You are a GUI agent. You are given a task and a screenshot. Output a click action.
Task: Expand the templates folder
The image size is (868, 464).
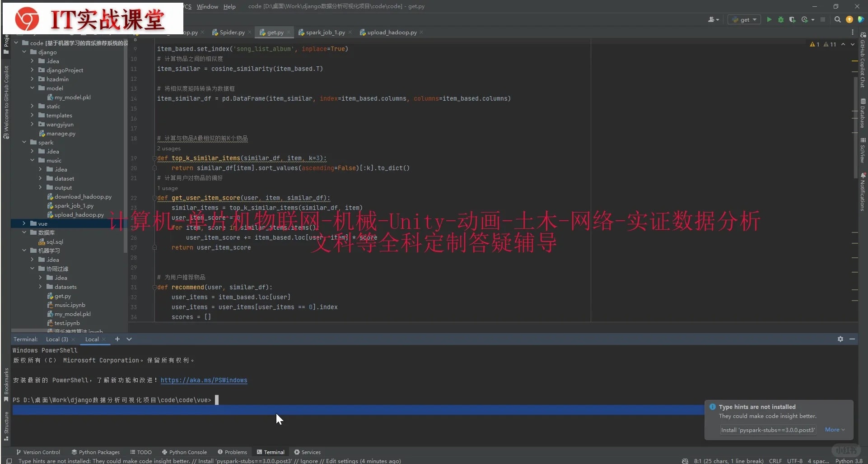coord(32,115)
